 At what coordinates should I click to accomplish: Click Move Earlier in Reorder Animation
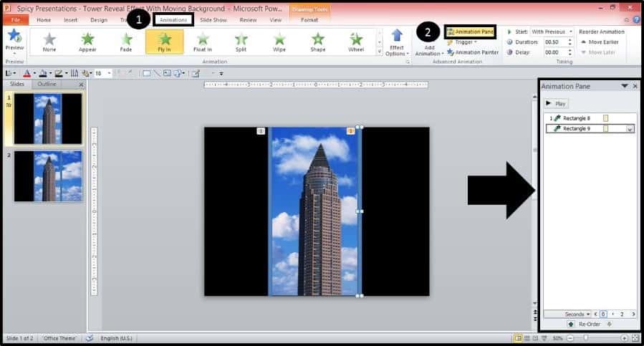pyautogui.click(x=600, y=42)
